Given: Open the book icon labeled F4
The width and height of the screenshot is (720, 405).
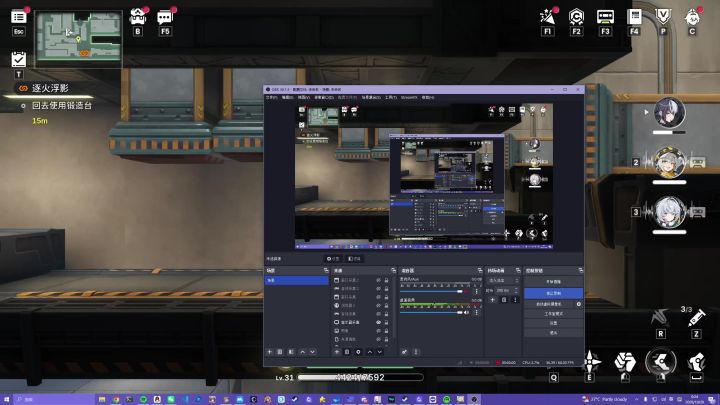Looking at the screenshot, I should coord(634,17).
